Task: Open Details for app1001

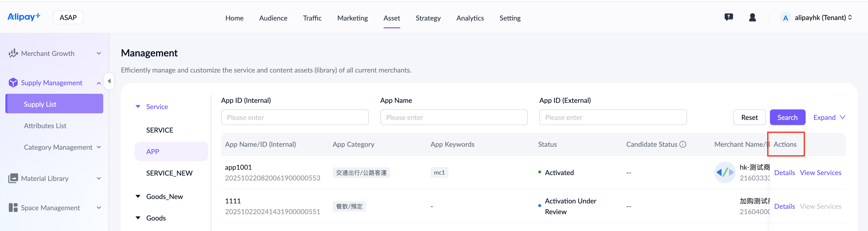Action: [x=784, y=172]
